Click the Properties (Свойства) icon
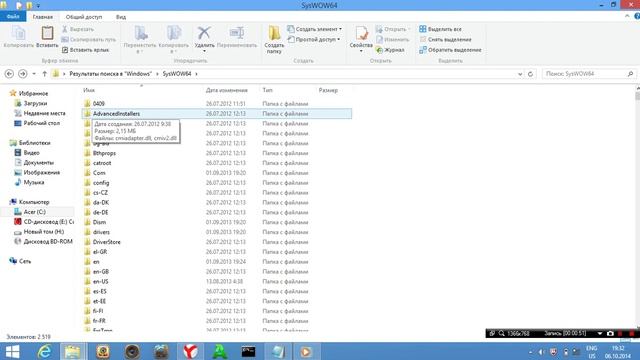 (361, 33)
